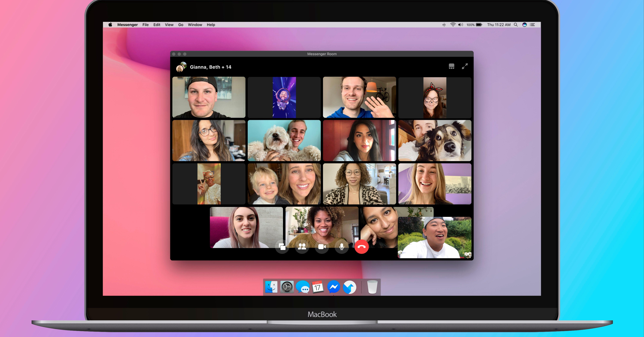Image resolution: width=644 pixels, height=337 pixels.
Task: Select the man waving video thumbnail
Action: [x=359, y=97]
